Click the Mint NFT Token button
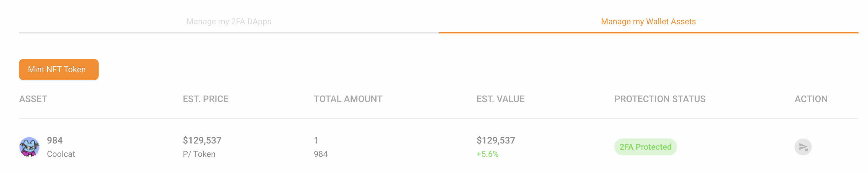 point(59,70)
